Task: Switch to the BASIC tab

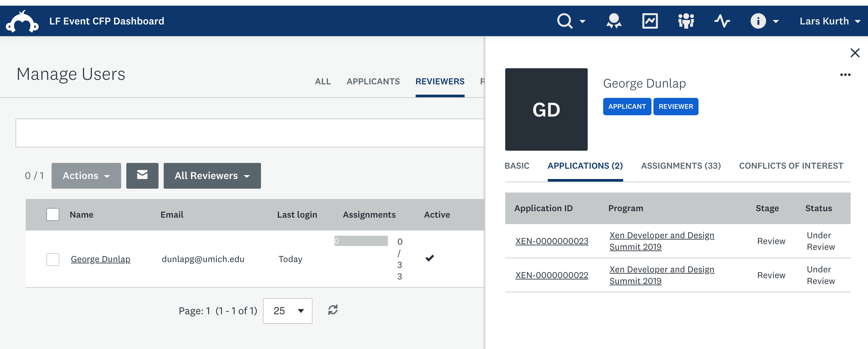Action: (x=516, y=165)
